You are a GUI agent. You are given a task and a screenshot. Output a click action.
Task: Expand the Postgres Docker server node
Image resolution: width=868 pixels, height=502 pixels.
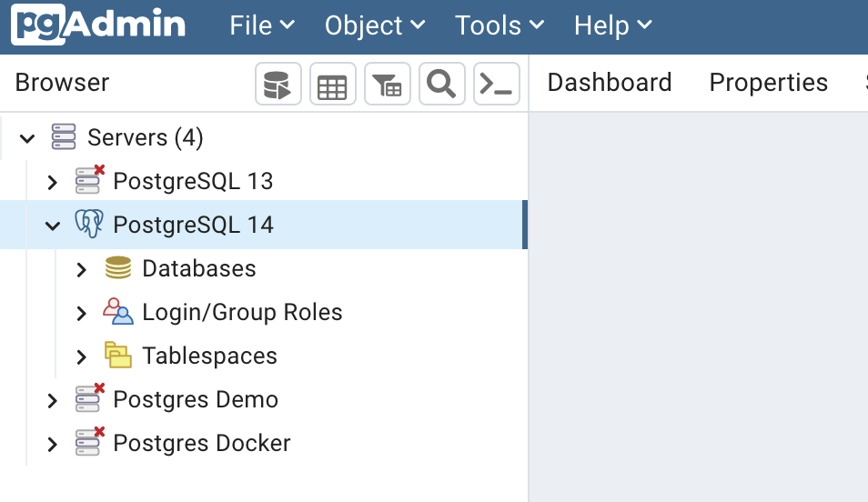[53, 444]
